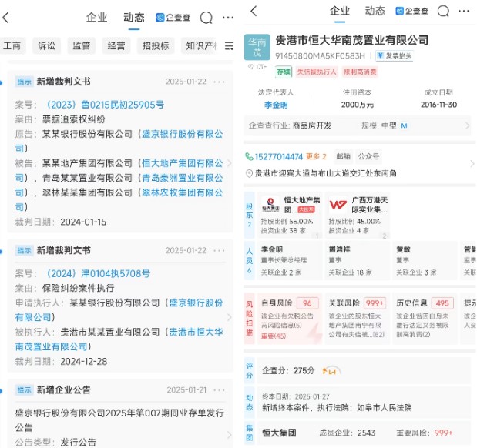Screen dimensions: 477x448
Task: Open search via magnifier icon on left screen
Action: [x=207, y=18]
